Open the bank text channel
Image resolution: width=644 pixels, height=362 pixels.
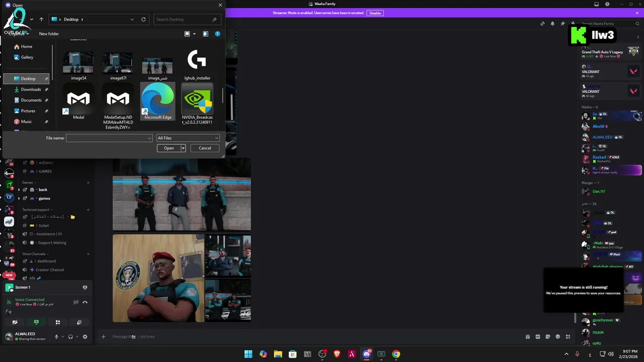click(43, 190)
